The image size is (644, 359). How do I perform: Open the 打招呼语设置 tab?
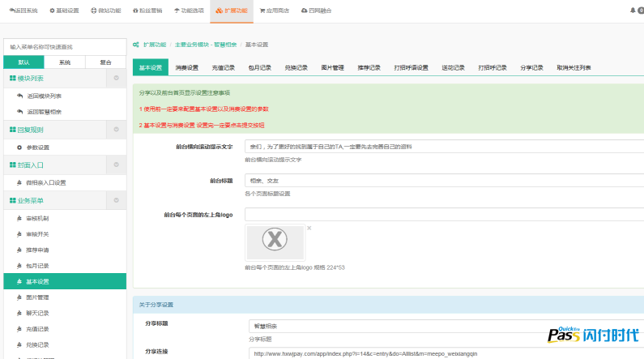pyautogui.click(x=412, y=67)
